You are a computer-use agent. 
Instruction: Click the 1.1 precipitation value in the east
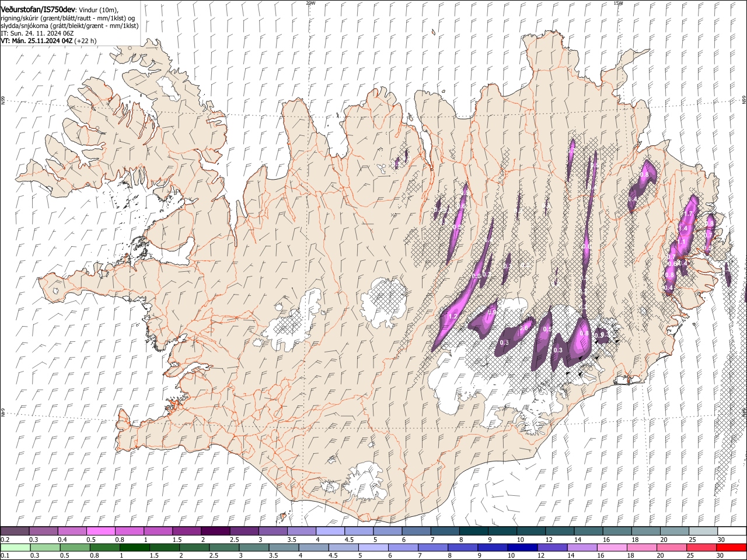[x=682, y=242]
